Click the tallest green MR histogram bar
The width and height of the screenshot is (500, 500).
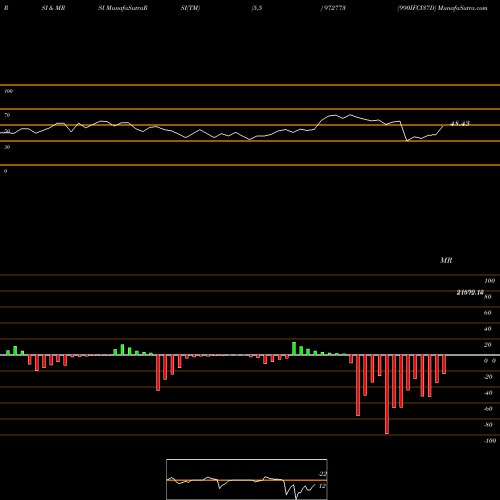294,349
